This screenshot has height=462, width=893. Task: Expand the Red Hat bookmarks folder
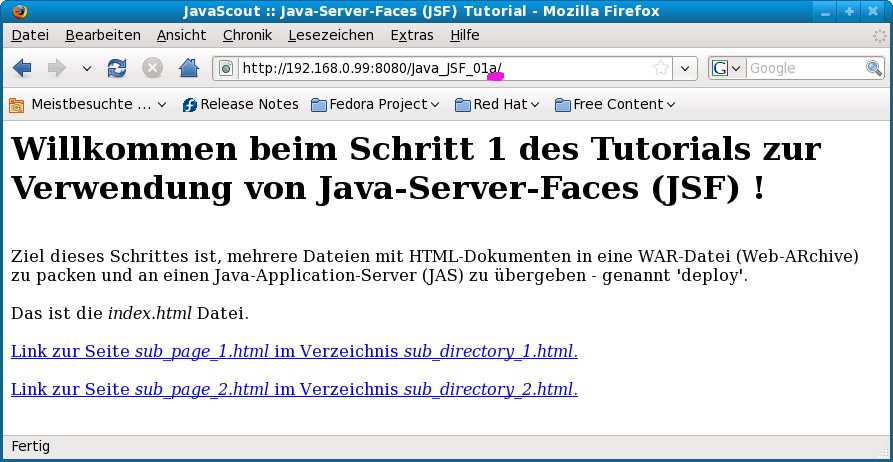497,104
